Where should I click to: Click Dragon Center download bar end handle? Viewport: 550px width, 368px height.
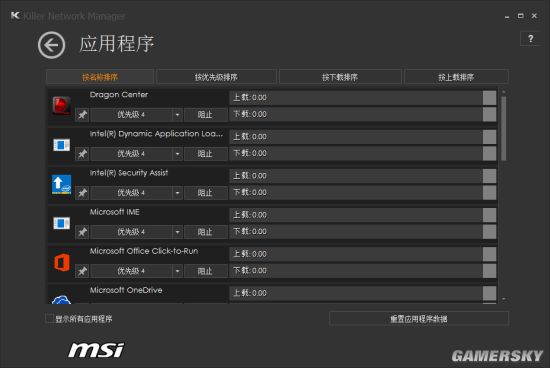tap(489, 114)
